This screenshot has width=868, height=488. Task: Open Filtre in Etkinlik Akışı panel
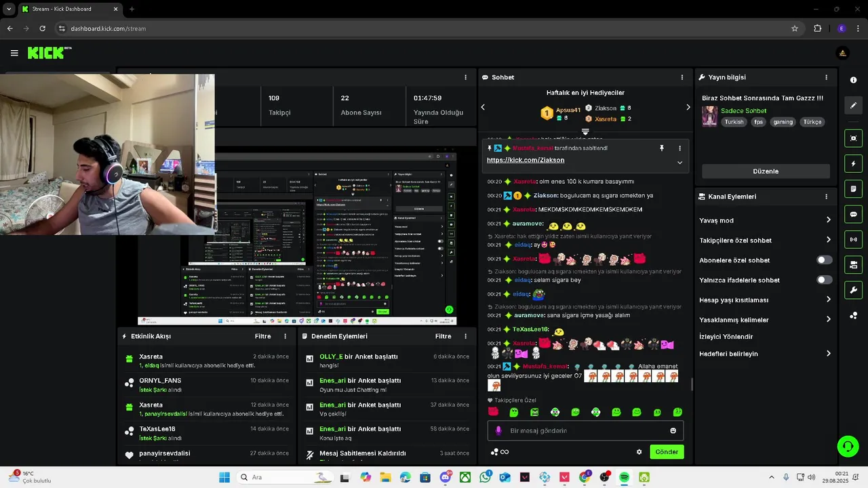point(262,336)
